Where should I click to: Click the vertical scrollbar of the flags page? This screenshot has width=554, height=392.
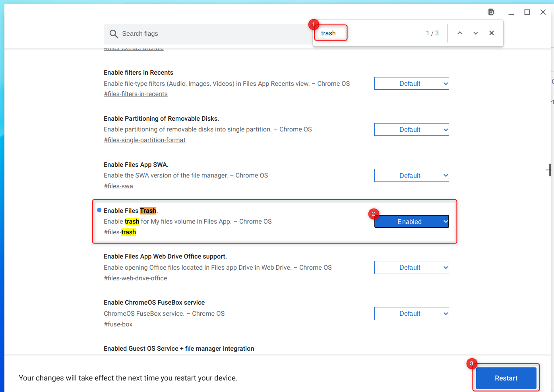(549, 170)
